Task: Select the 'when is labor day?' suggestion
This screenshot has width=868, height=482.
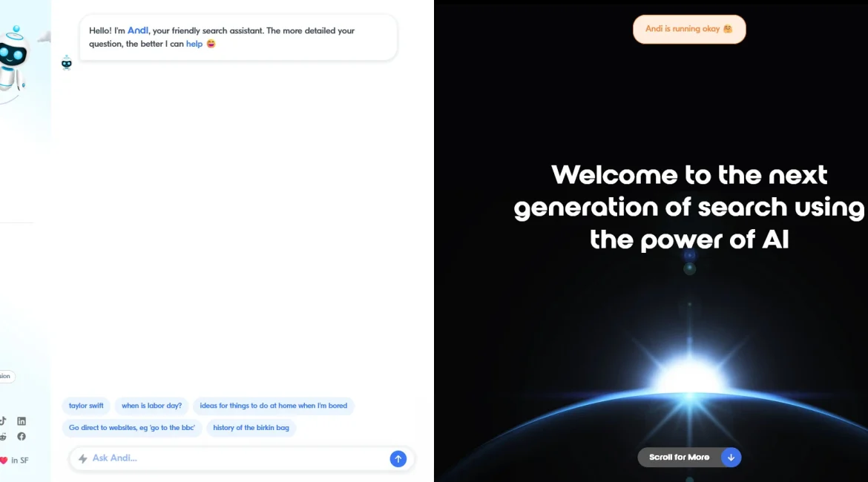Action: click(x=151, y=406)
